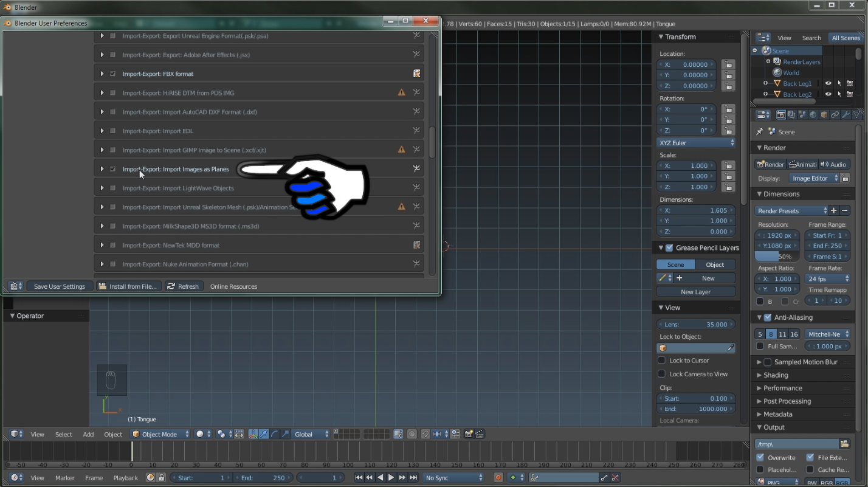Open XYZ Euler rotation mode dropdown
Image resolution: width=868 pixels, height=487 pixels.
pyautogui.click(x=696, y=143)
